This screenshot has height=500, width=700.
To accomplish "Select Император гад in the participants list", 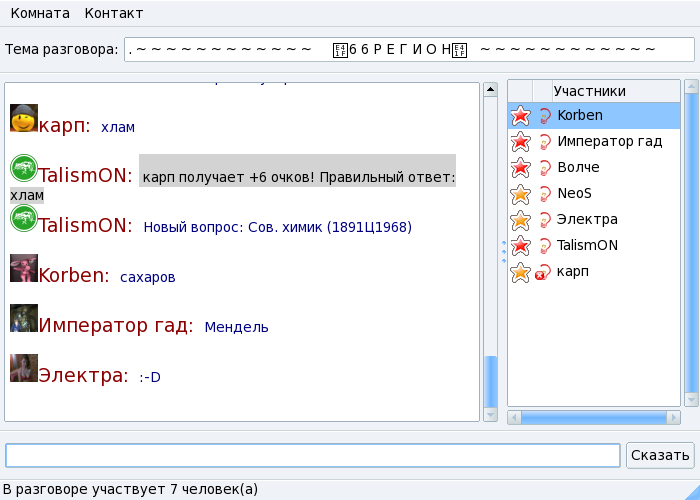I will tap(609, 141).
